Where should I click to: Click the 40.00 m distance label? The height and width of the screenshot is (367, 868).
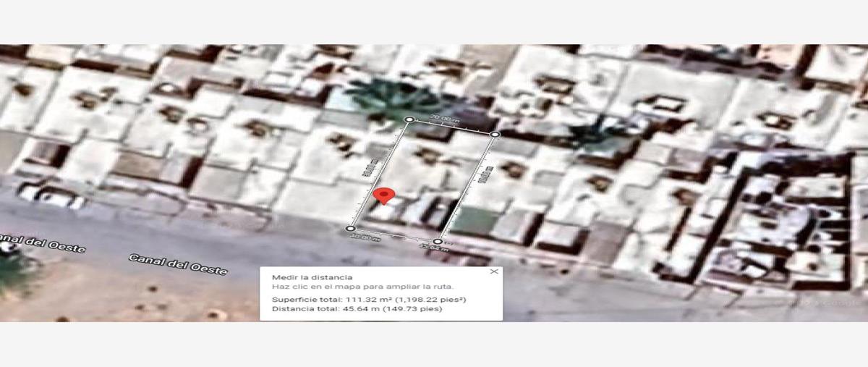click(365, 237)
